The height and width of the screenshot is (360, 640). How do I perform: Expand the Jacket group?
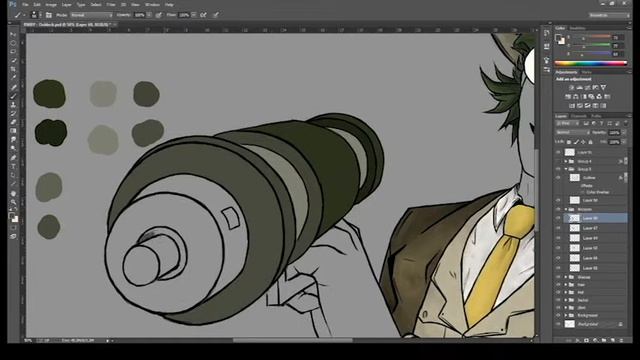pyautogui.click(x=566, y=300)
